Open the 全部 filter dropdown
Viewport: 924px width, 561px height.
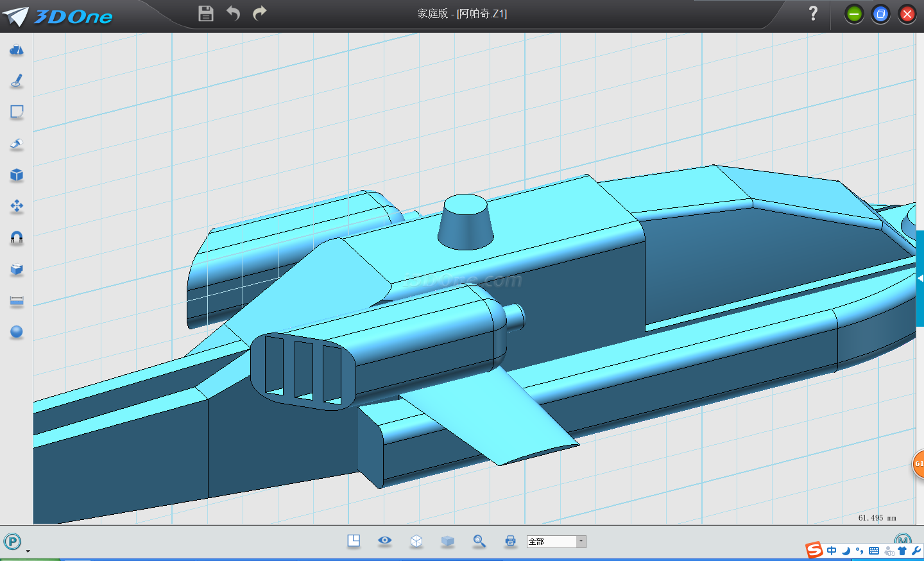581,542
